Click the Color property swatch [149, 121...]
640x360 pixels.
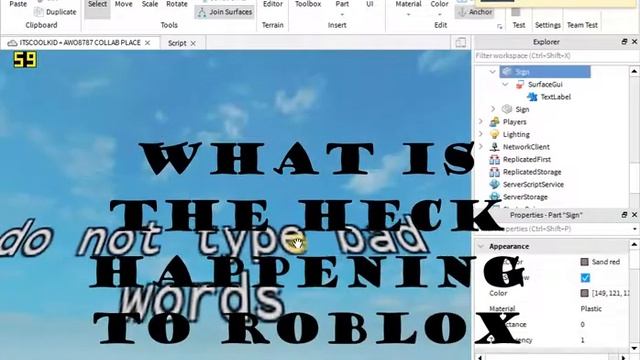point(584,293)
